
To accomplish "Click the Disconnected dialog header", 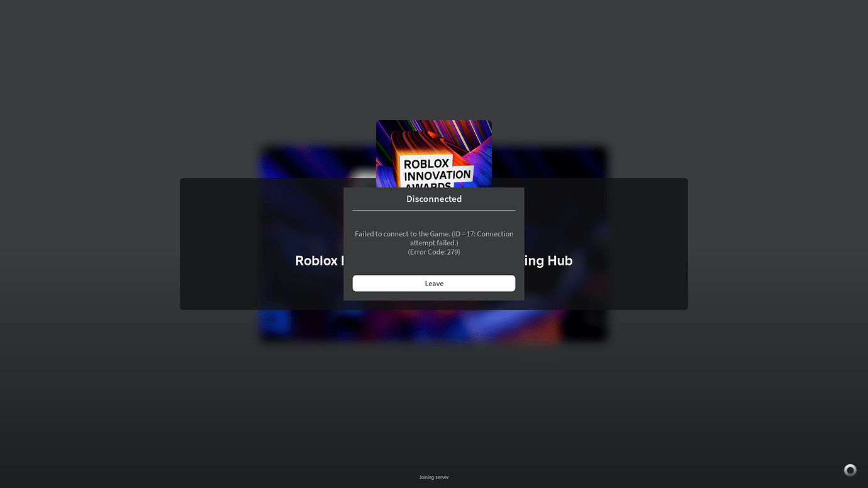I will click(x=433, y=199).
